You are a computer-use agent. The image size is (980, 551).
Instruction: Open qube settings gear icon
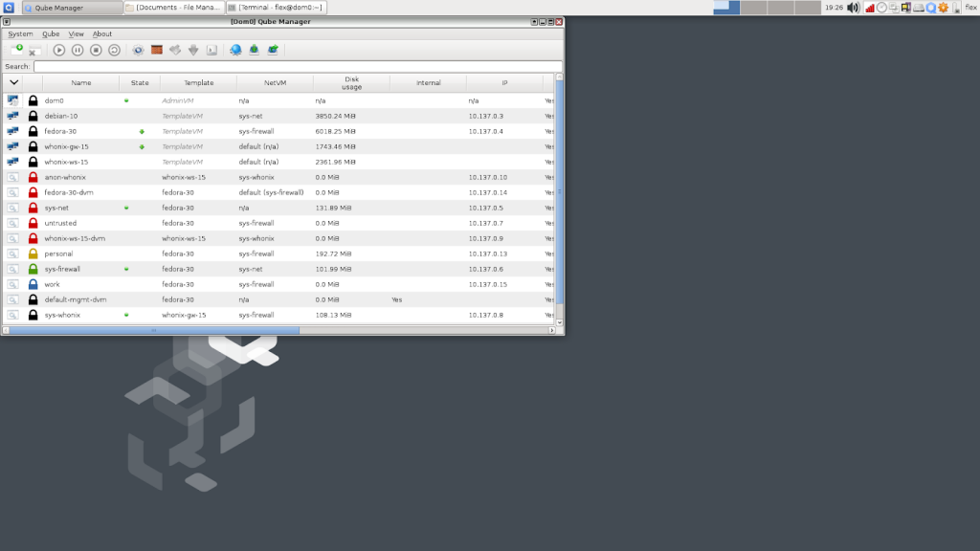138,50
